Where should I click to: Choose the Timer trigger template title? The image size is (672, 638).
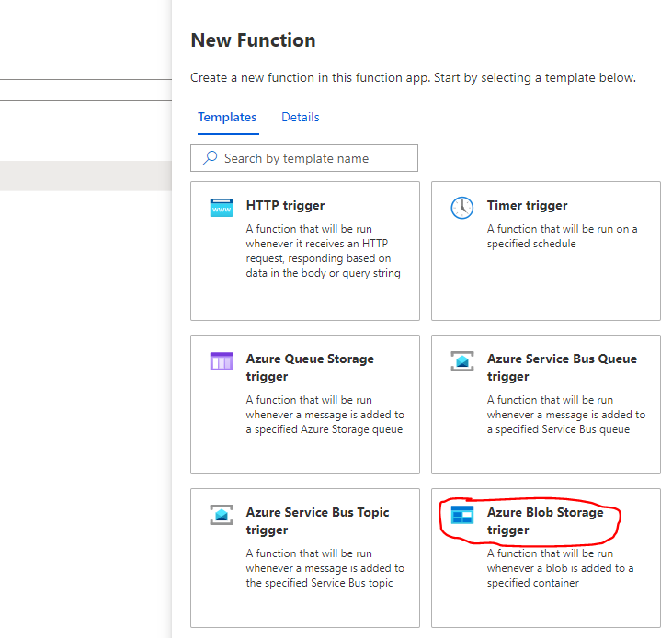(x=527, y=205)
